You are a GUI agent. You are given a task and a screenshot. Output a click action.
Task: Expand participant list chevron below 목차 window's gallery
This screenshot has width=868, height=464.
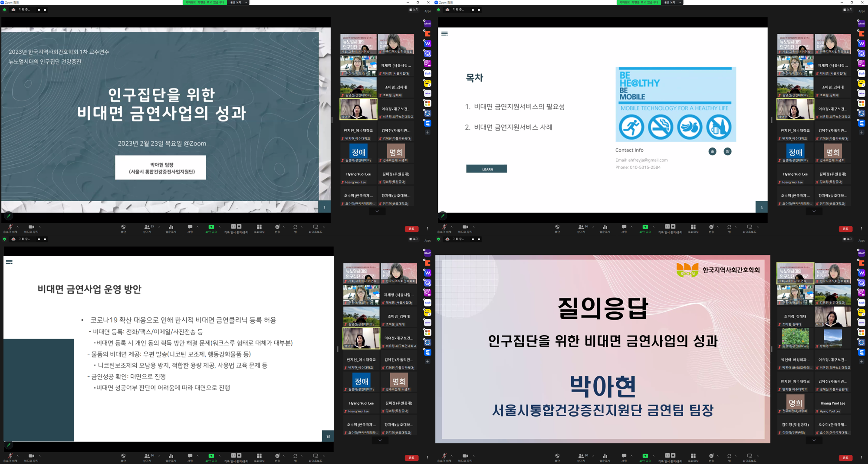pyautogui.click(x=814, y=211)
